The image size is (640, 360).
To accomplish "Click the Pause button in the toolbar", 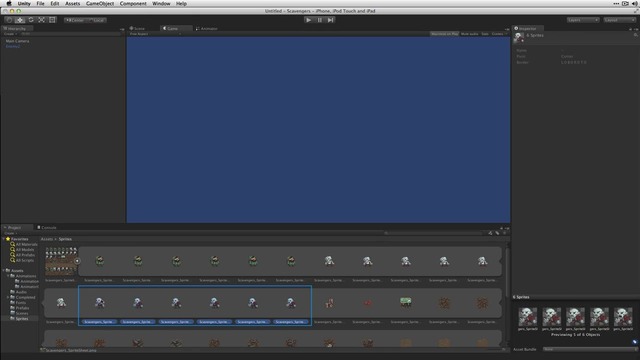I will click(320, 20).
